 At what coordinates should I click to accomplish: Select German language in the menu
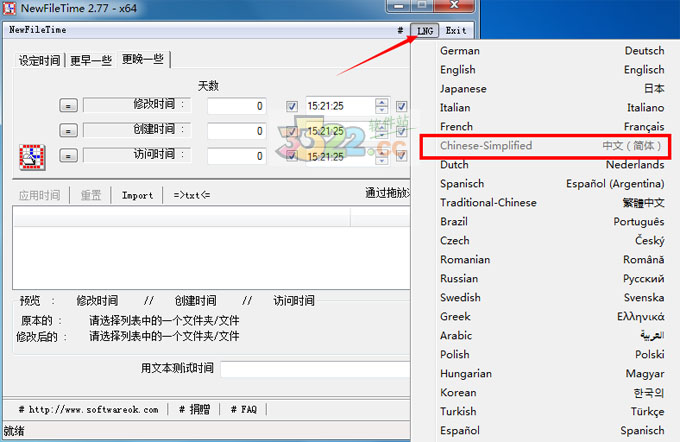click(552, 51)
